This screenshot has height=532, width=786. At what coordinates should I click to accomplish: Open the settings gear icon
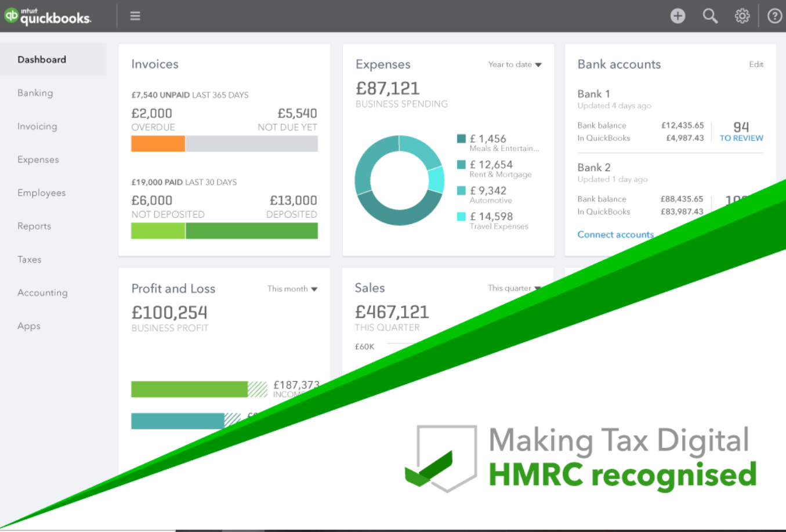point(742,16)
